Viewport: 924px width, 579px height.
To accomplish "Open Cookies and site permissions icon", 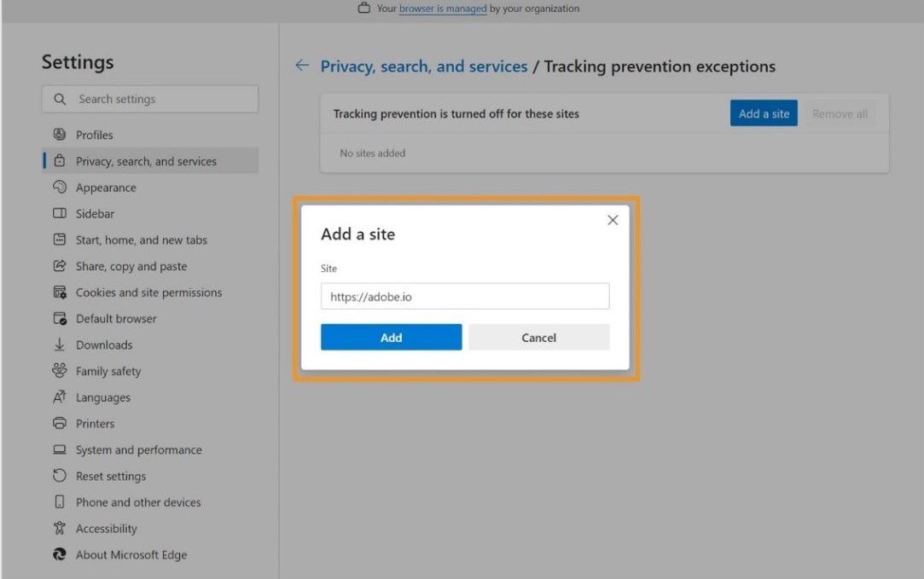I will [59, 292].
